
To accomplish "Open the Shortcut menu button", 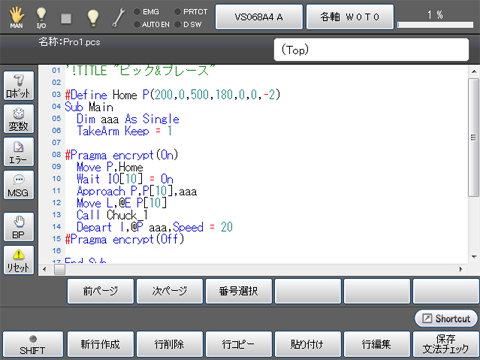I will click(x=446, y=318).
